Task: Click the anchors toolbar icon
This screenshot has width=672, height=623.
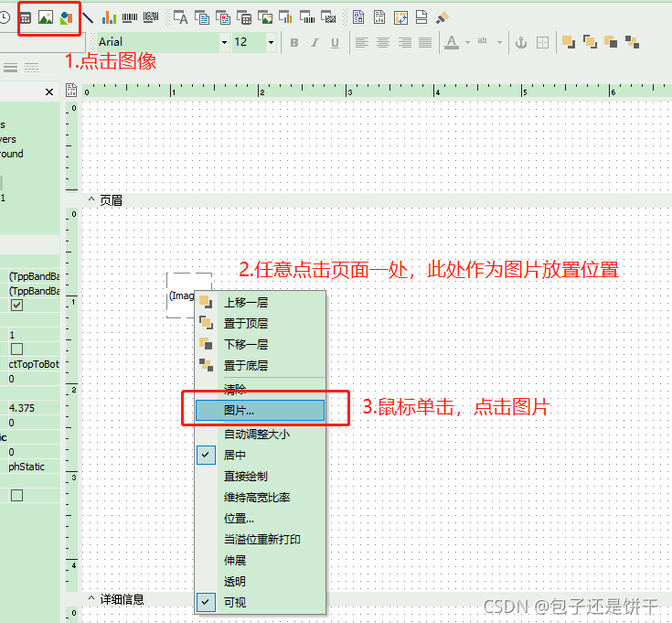Action: click(521, 42)
